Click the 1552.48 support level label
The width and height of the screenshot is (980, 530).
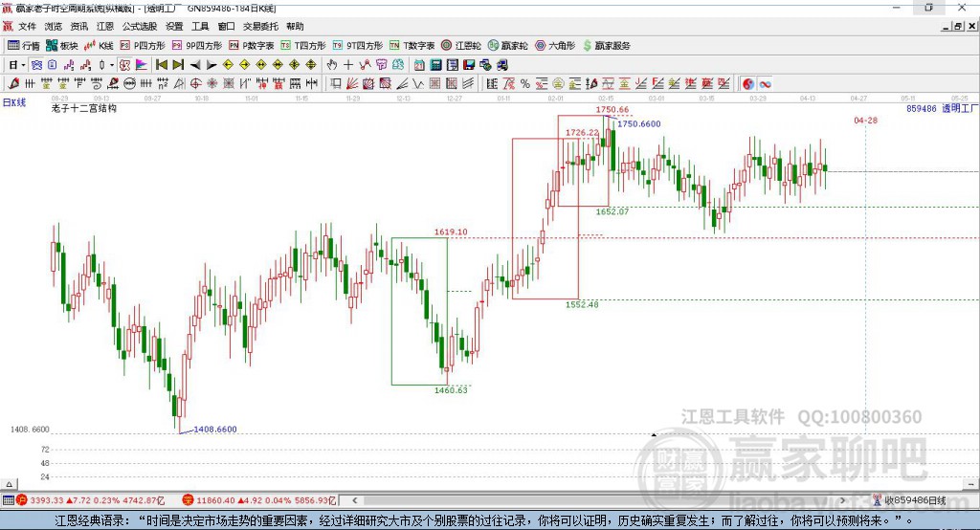[x=582, y=304]
